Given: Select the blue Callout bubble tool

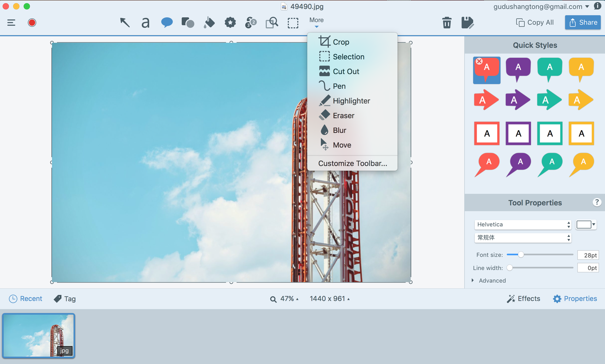Looking at the screenshot, I should coord(167,23).
